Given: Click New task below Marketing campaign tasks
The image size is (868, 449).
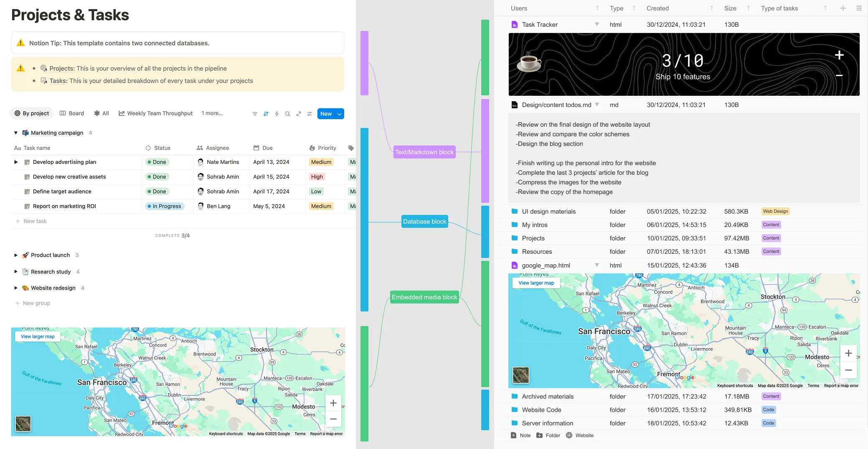Looking at the screenshot, I should click(x=35, y=221).
